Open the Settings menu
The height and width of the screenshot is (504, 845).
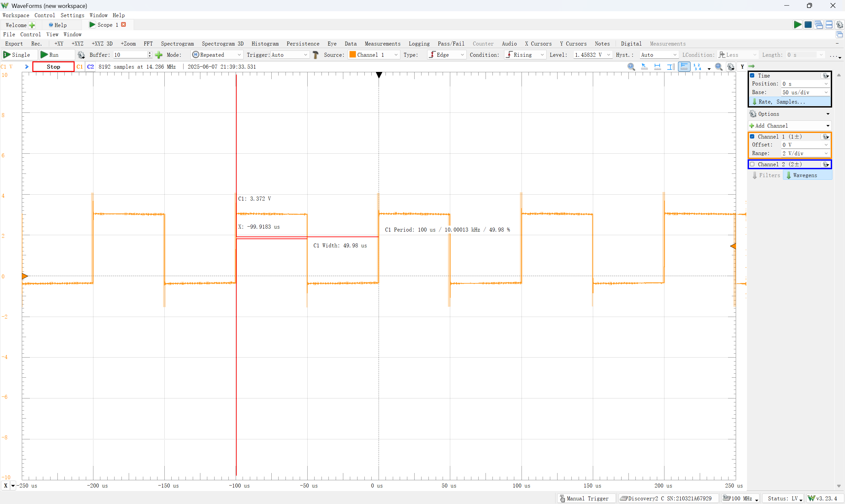(72, 15)
